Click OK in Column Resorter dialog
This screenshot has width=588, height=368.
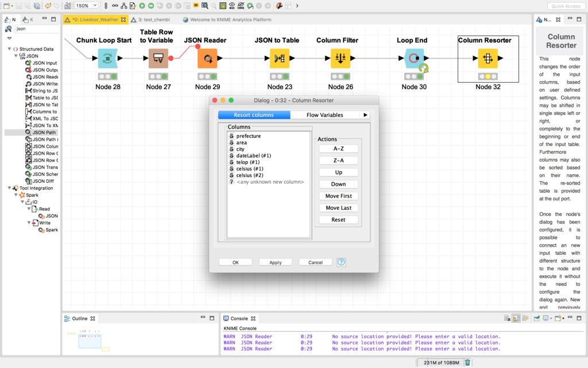click(235, 262)
